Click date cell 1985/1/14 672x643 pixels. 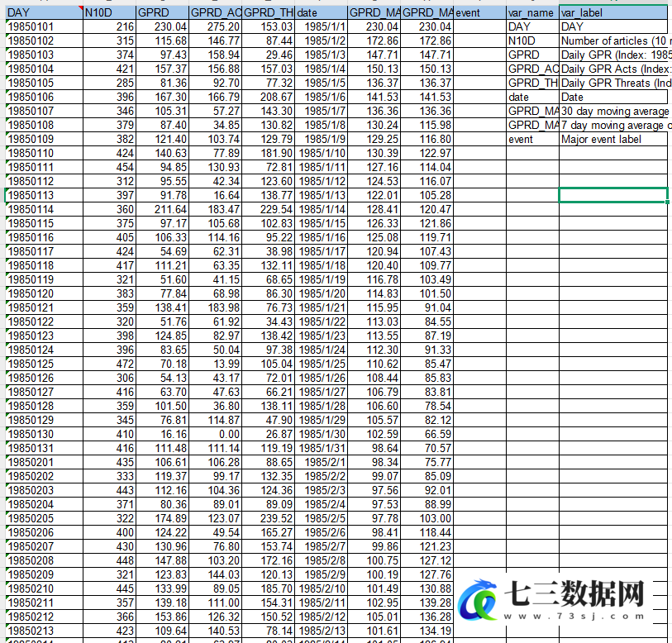click(x=321, y=209)
